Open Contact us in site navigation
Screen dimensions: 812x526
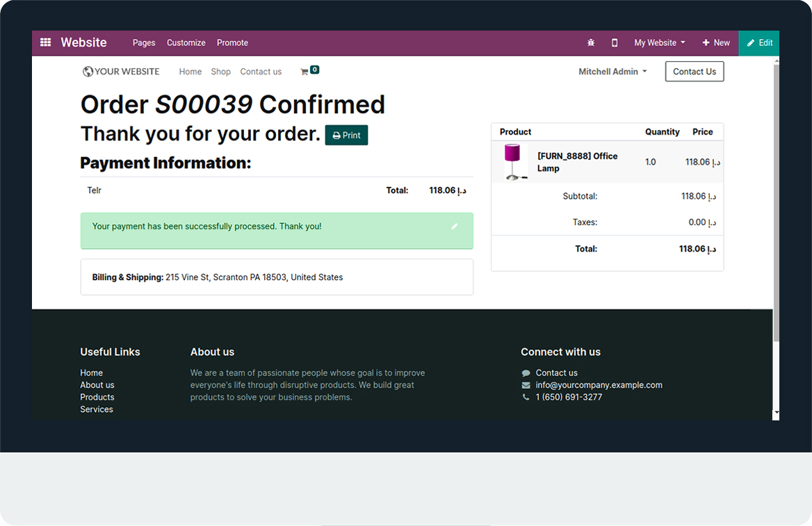[x=261, y=72]
